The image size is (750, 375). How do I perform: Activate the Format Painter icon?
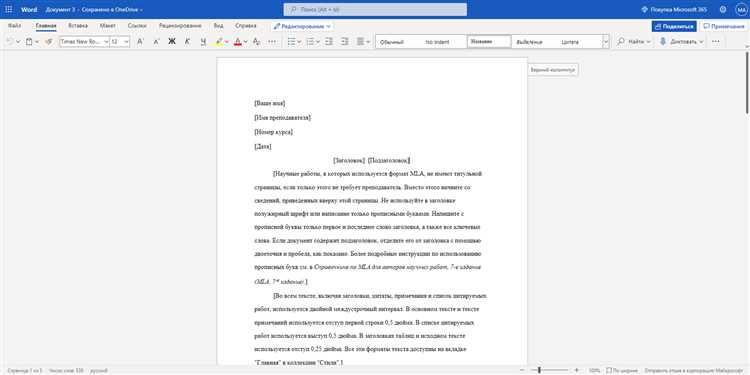coord(48,42)
